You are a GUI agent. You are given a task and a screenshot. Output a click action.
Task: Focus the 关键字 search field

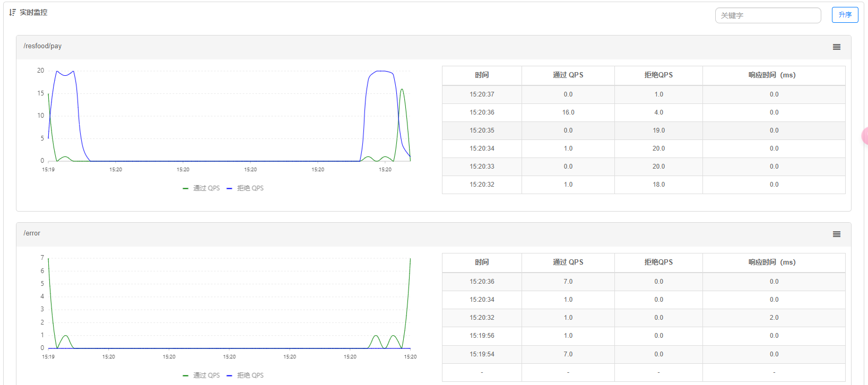click(768, 15)
